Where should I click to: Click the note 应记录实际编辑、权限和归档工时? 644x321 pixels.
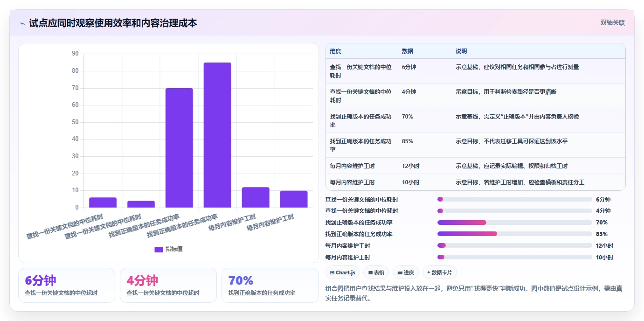tap(512, 166)
